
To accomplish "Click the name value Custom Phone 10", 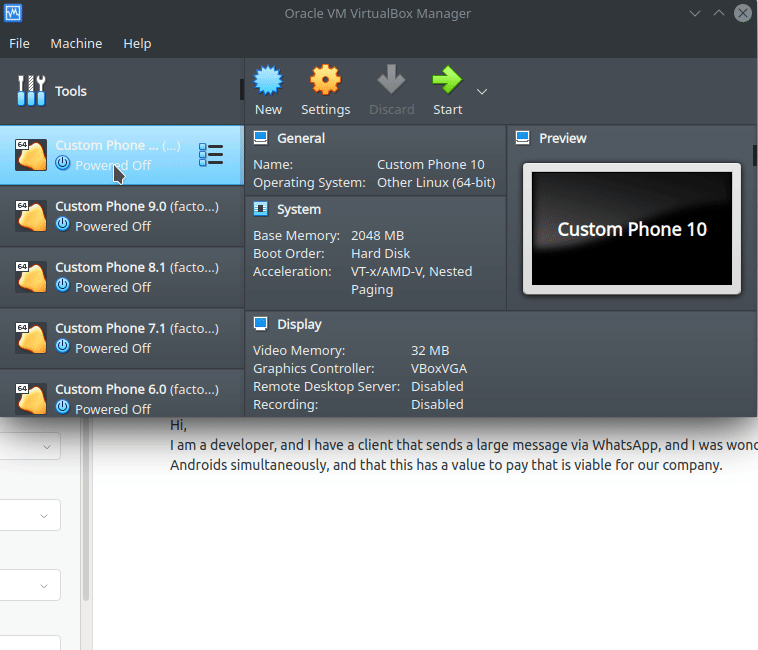I will point(431,165).
